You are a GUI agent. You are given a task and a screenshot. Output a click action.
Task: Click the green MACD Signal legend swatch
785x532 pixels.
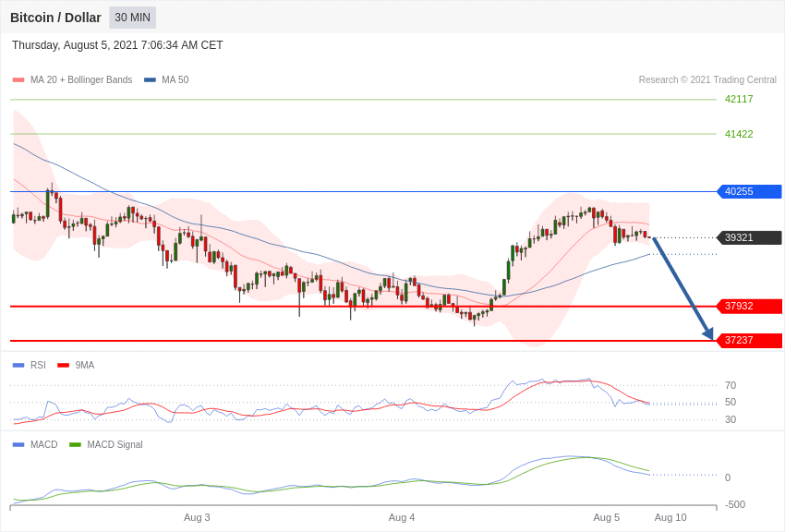click(75, 444)
